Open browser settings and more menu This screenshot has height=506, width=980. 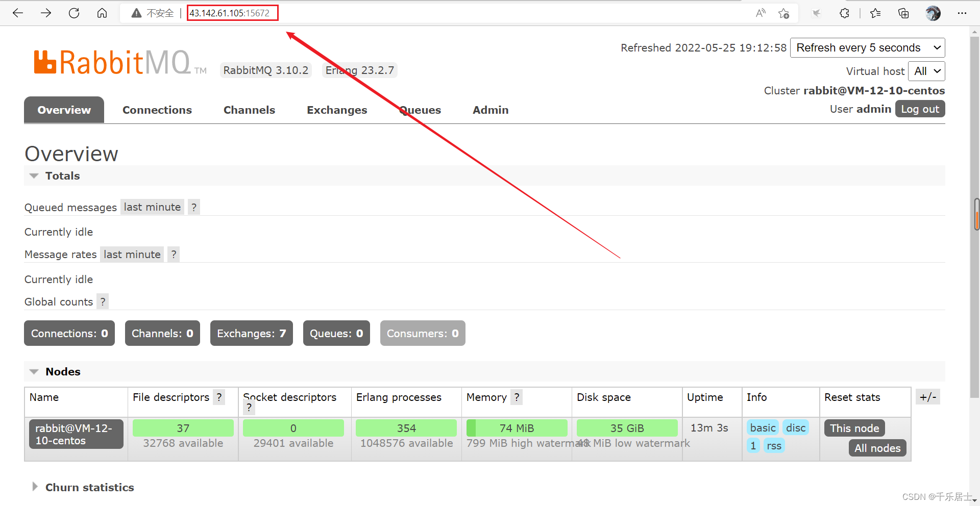(962, 13)
